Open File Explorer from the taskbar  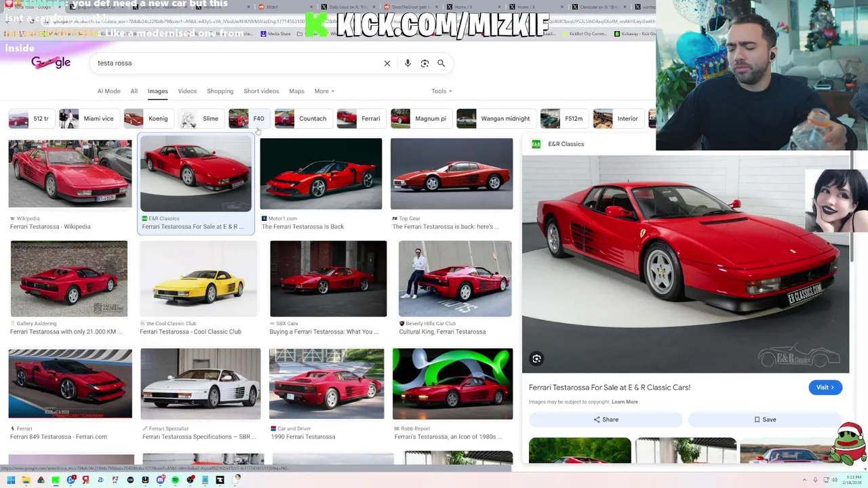(26, 480)
